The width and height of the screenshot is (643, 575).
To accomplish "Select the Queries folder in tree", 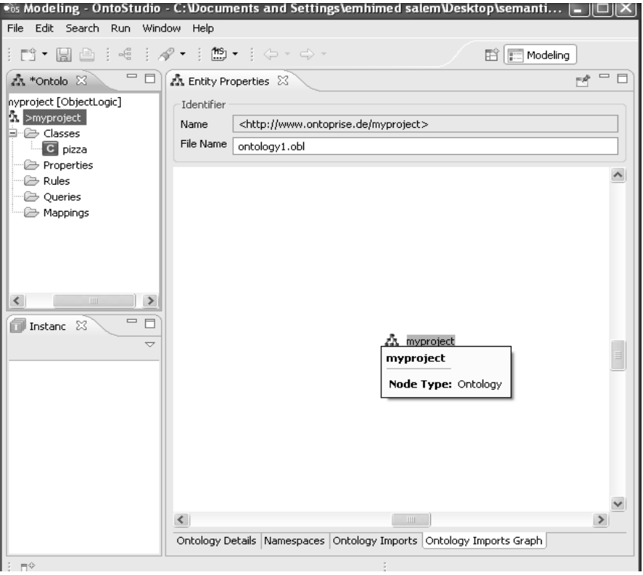I will tap(61, 197).
